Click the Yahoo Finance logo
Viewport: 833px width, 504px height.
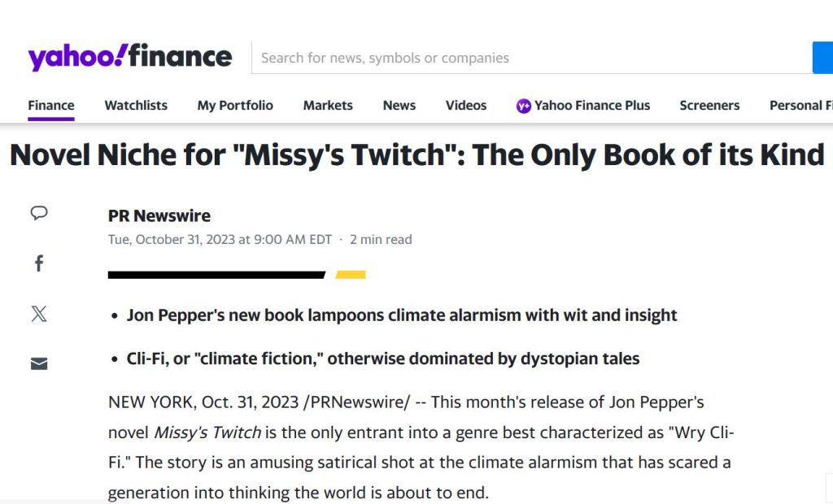tap(130, 57)
